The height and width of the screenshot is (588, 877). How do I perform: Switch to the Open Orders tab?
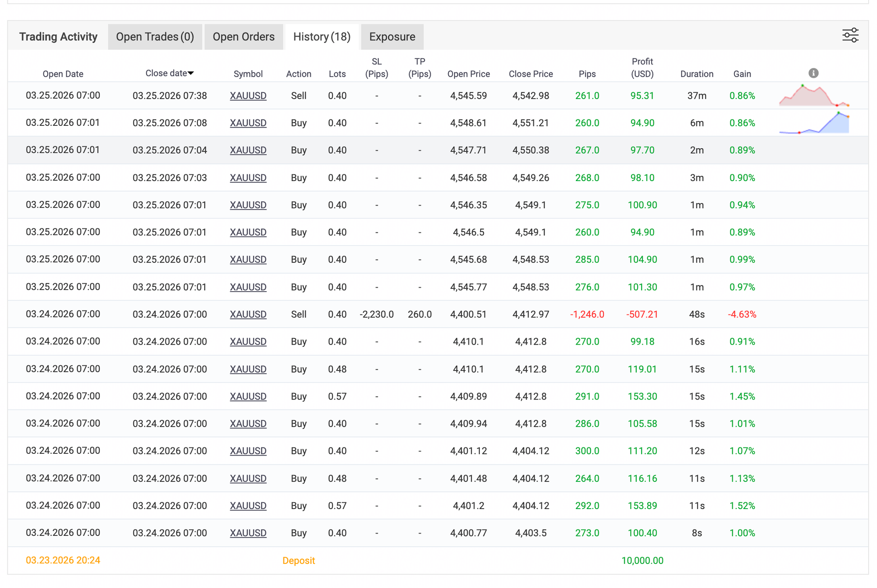243,37
